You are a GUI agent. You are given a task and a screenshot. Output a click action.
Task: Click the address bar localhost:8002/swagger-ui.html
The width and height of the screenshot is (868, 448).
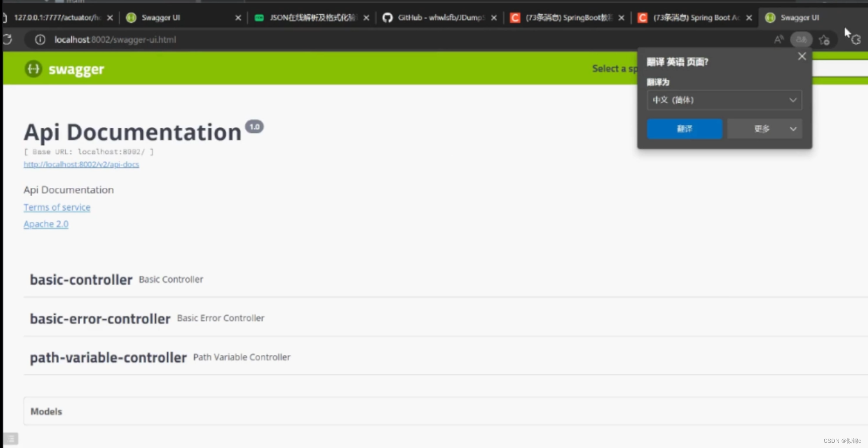click(x=115, y=40)
